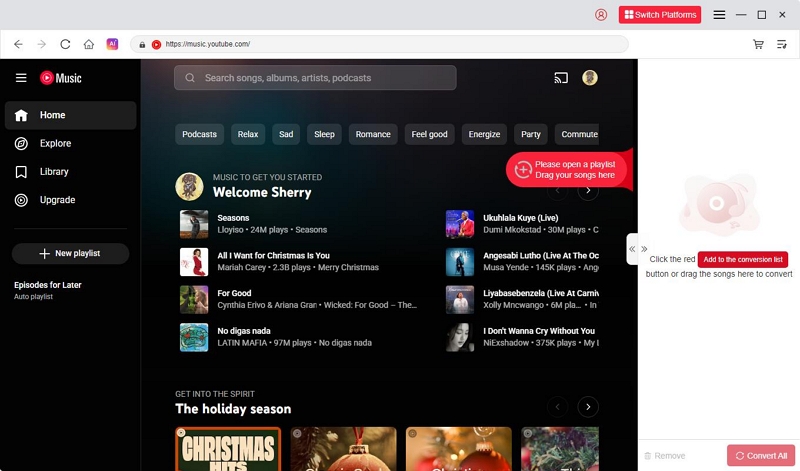Open the hamburger menu in title bar

(719, 15)
